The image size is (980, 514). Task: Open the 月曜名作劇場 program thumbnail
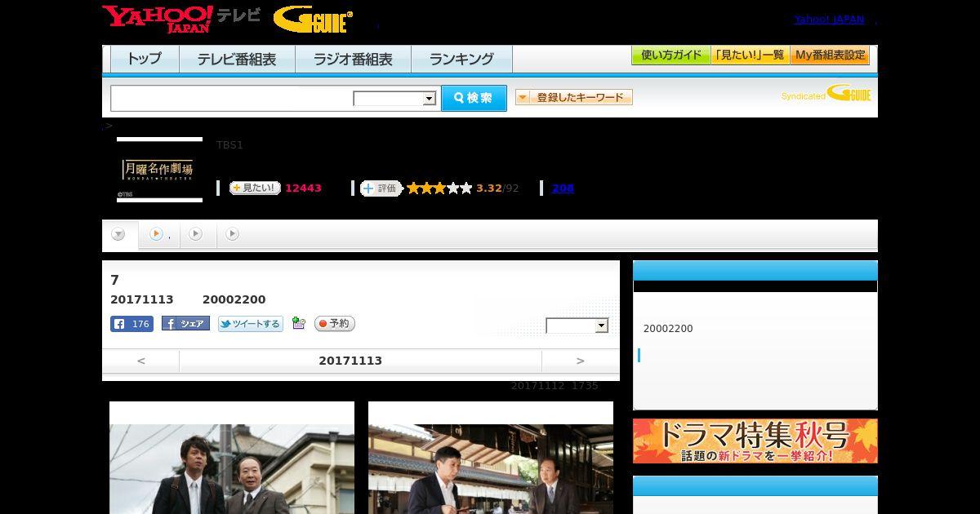(159, 170)
